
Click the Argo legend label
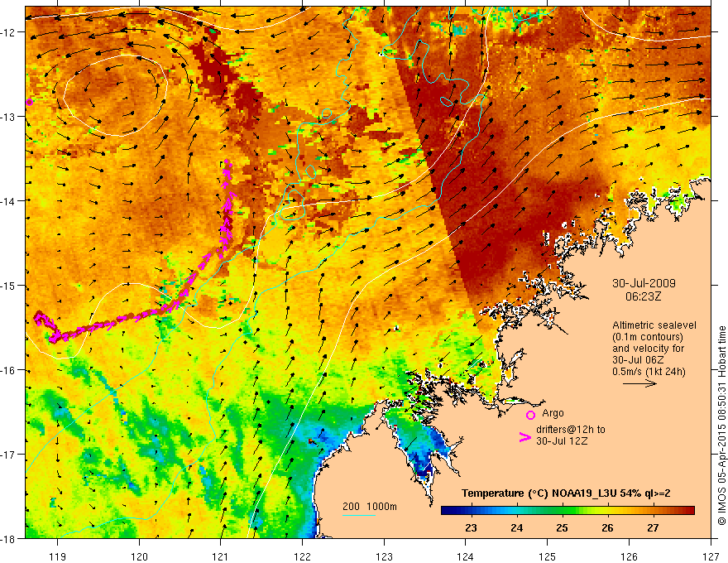(553, 413)
